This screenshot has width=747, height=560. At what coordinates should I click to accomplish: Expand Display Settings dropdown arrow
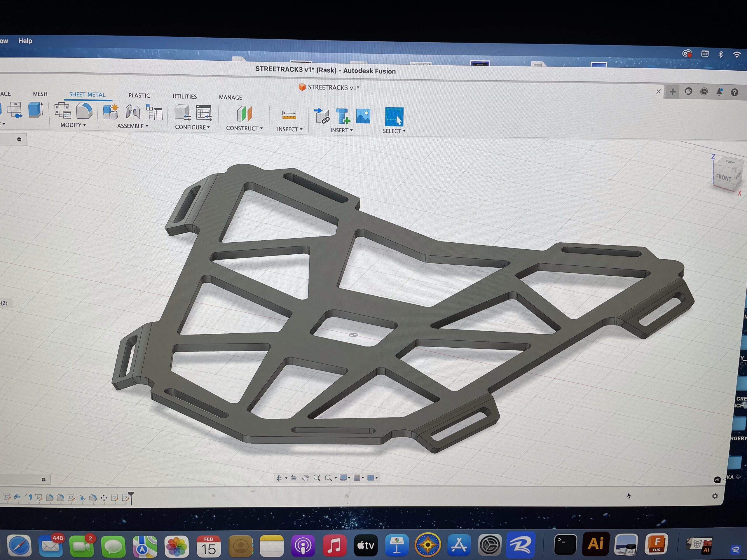(x=349, y=478)
